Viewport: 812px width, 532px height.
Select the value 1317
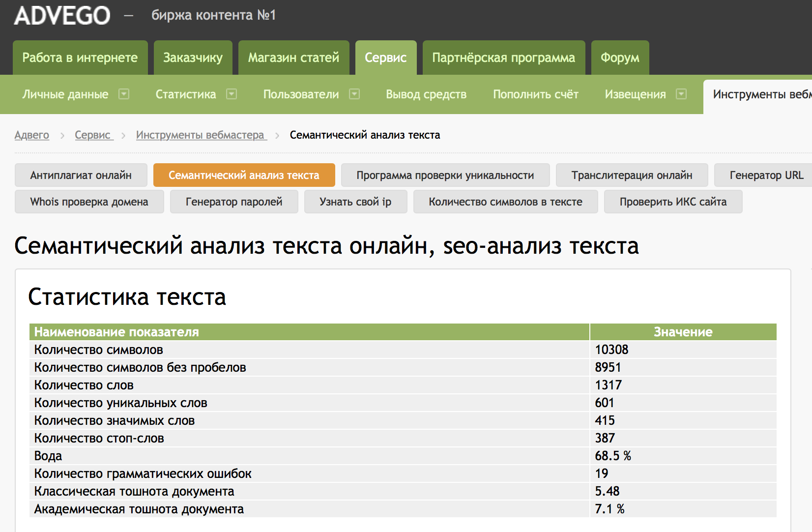pos(609,385)
